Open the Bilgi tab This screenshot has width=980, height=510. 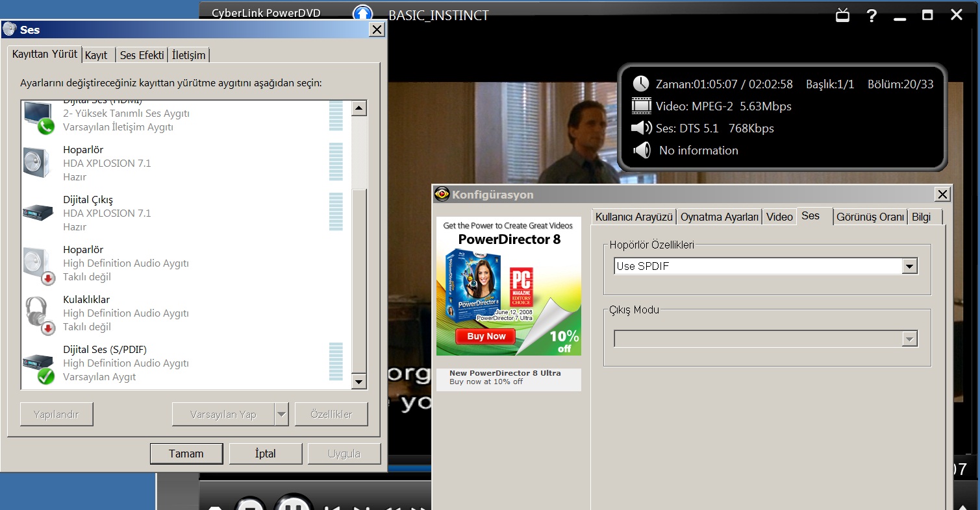tap(925, 217)
